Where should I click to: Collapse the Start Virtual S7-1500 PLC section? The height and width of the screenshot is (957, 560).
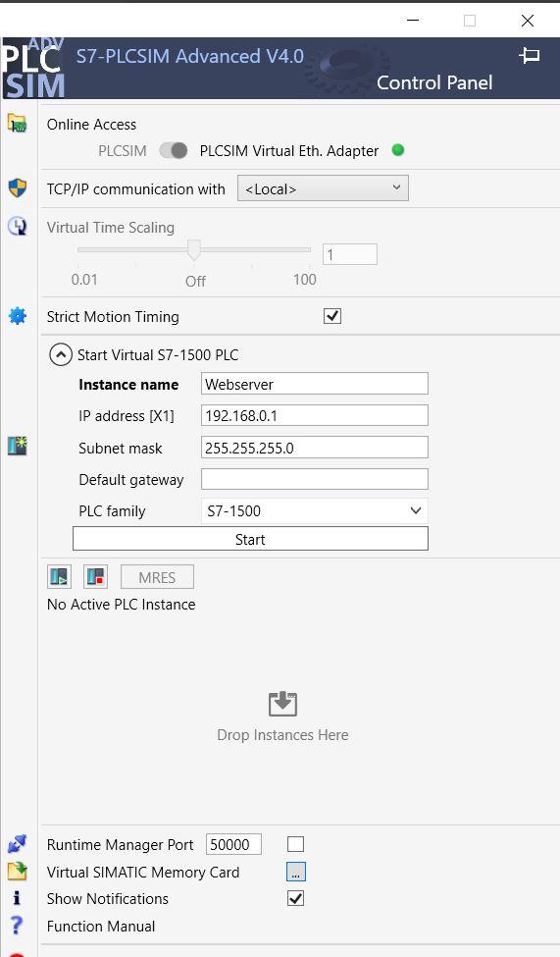61,354
